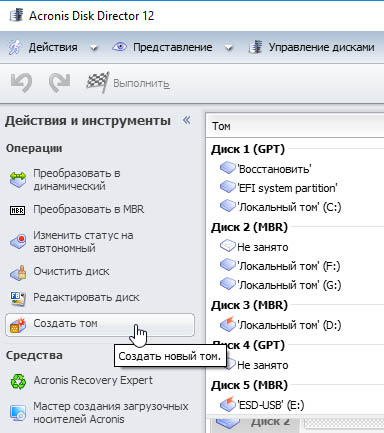Click the volume icon beside 'Локальный том' (F:)

click(228, 265)
